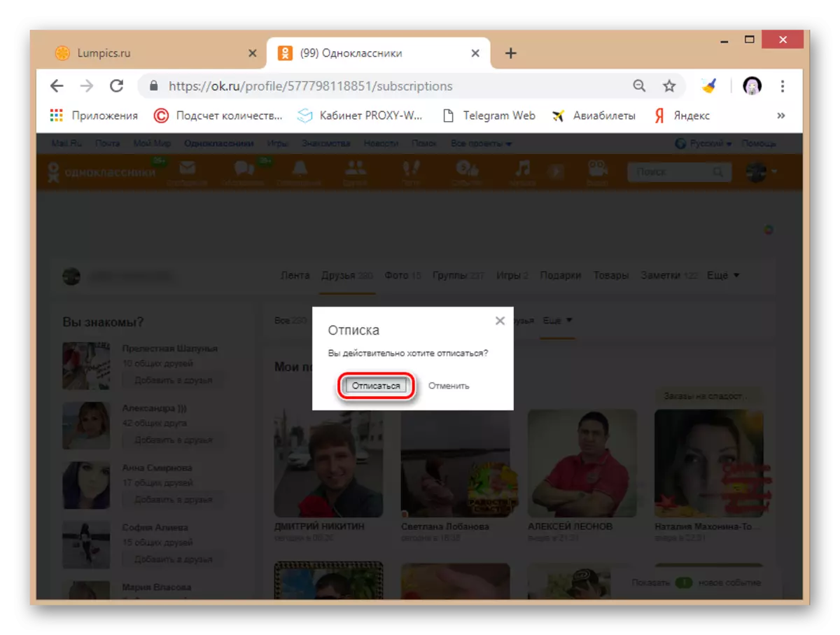Open the Яндекс bookmark

(x=682, y=116)
